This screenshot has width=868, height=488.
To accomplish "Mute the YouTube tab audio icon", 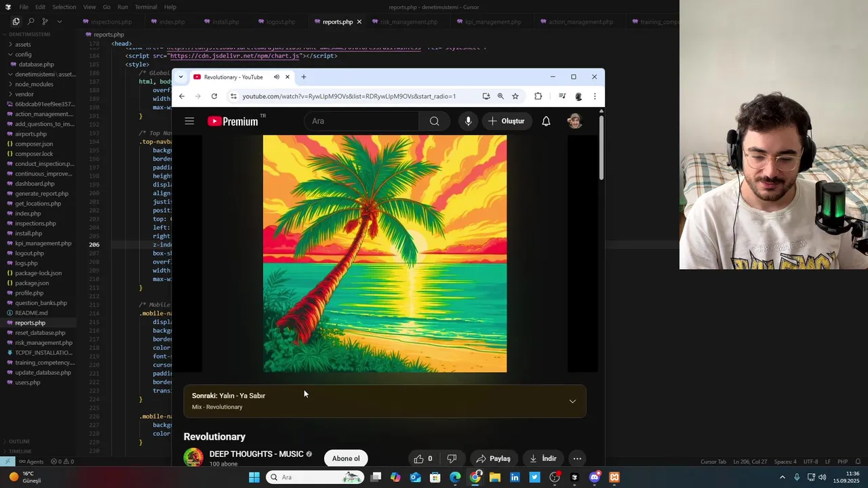I will coord(276,77).
